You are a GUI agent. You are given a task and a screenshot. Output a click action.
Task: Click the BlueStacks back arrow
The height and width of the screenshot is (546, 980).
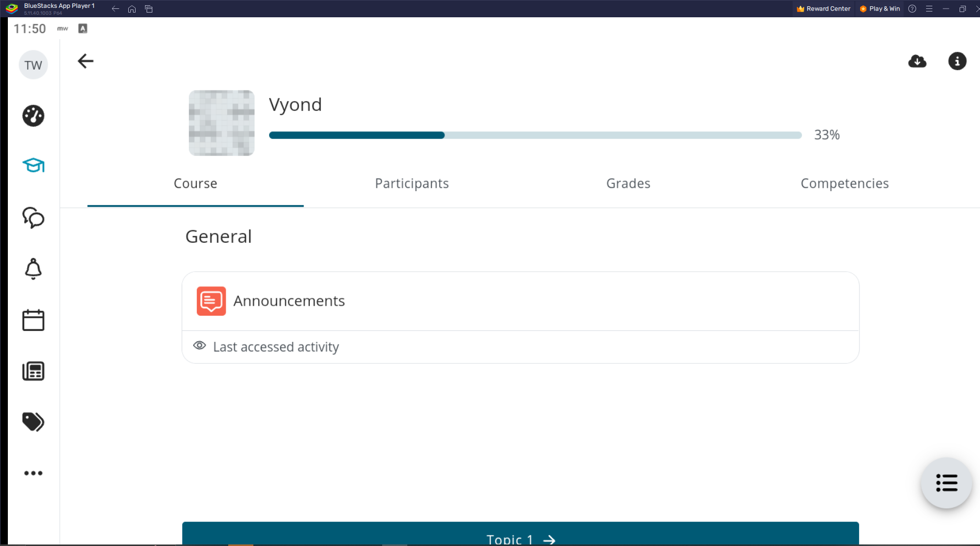click(x=115, y=9)
